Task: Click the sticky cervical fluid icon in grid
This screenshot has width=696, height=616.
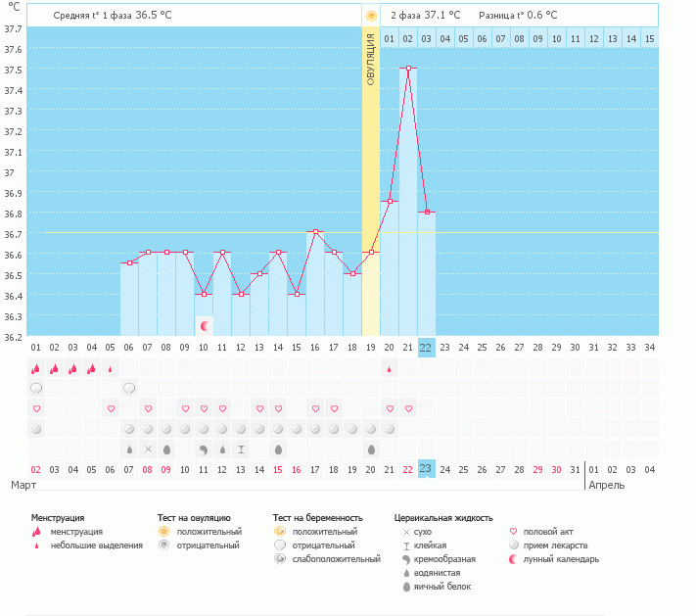Action: click(241, 449)
